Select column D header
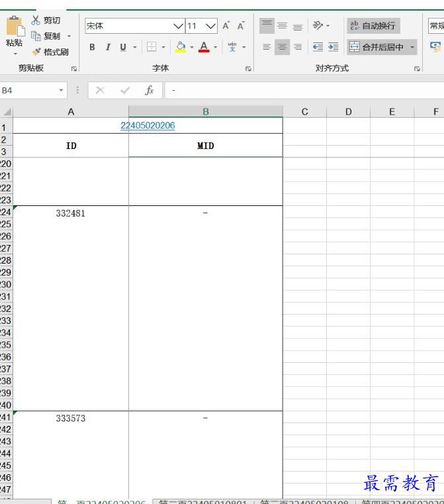The width and height of the screenshot is (444, 504). (x=348, y=111)
